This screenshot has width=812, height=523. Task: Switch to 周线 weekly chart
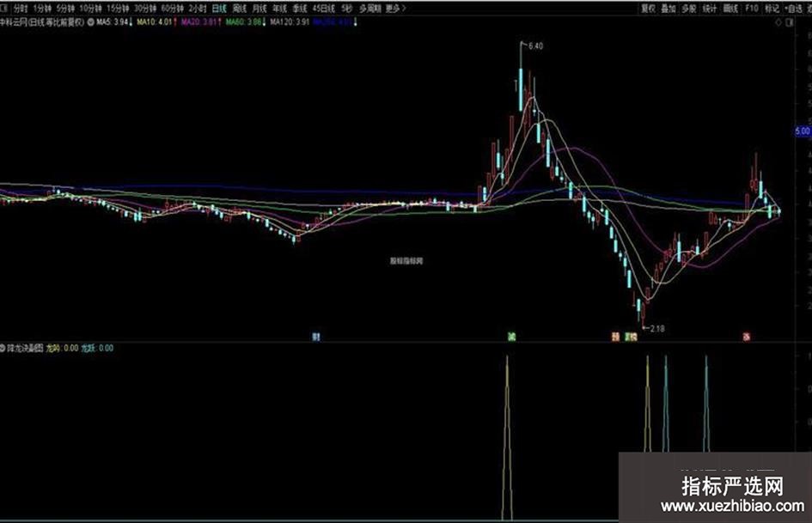[239, 9]
